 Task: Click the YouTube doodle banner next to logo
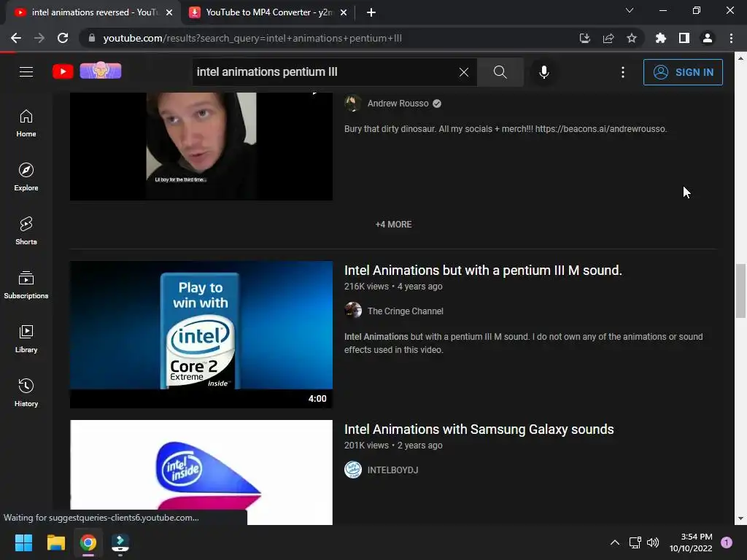[x=101, y=71]
